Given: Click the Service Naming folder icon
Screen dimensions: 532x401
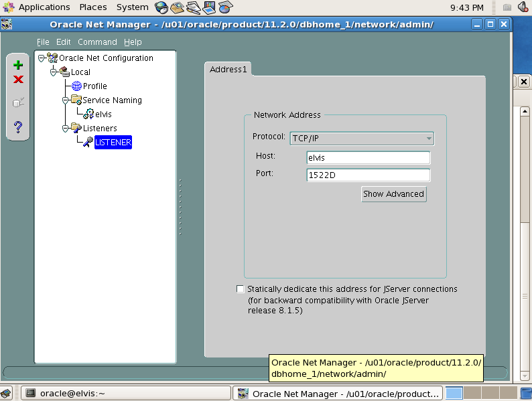Looking at the screenshot, I should 76,100.
